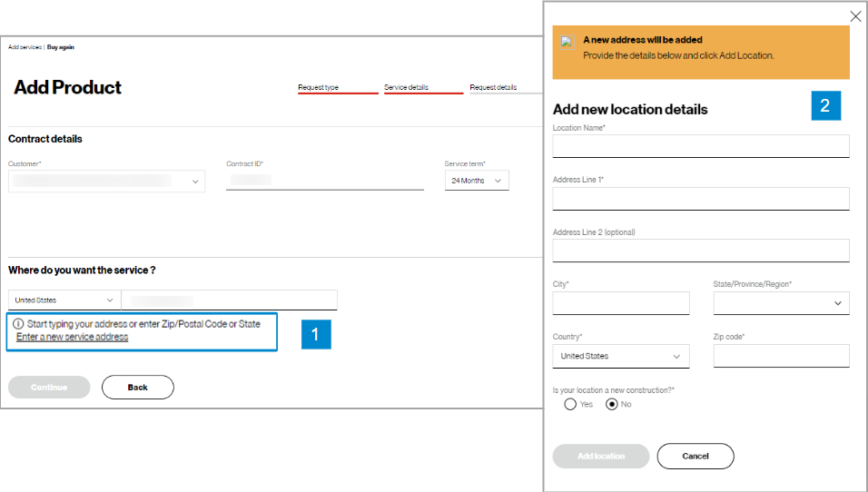Click the Buy again breadcrumb
868x492 pixels.
pos(61,46)
